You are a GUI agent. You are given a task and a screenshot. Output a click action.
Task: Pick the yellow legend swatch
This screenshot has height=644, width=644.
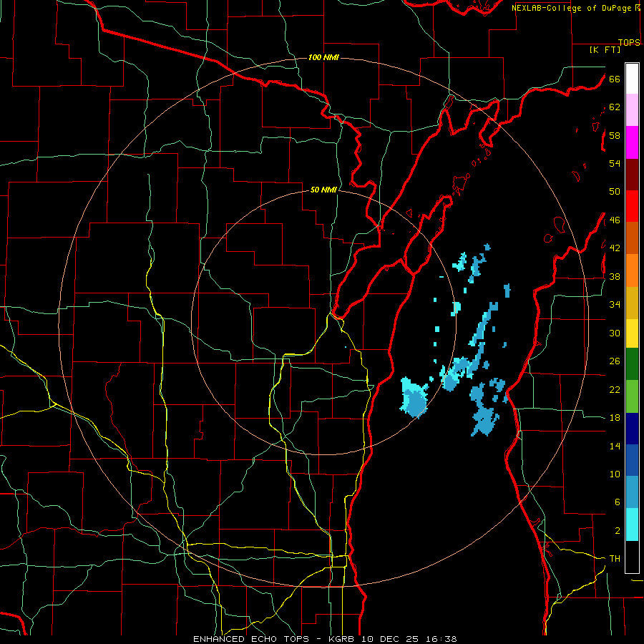tap(632, 333)
